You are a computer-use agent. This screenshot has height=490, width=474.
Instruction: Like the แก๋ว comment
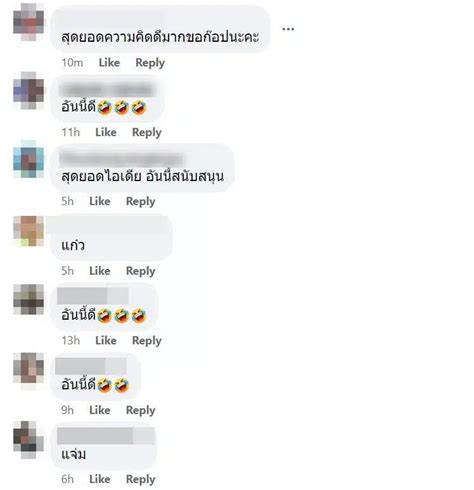[100, 271]
